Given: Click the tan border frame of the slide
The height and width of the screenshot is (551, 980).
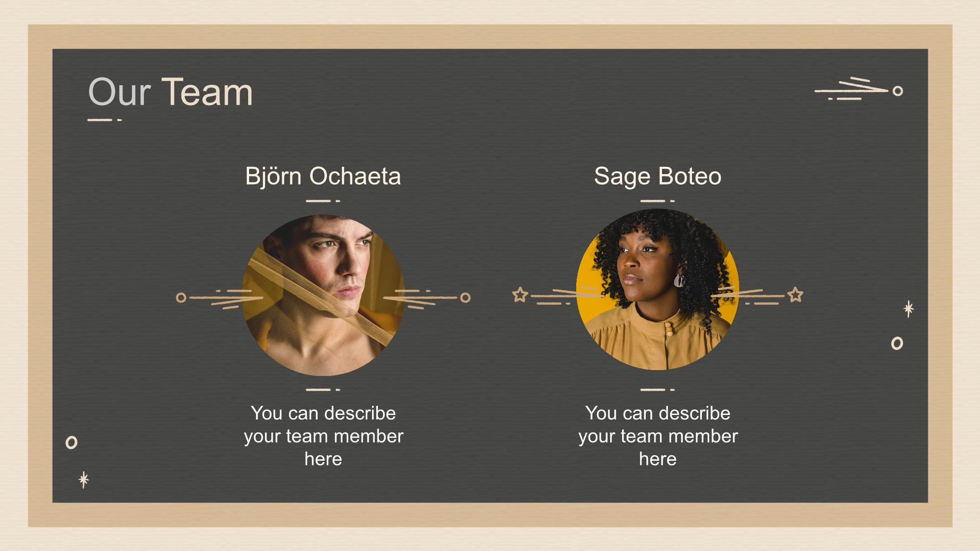Looking at the screenshot, I should point(490,37).
